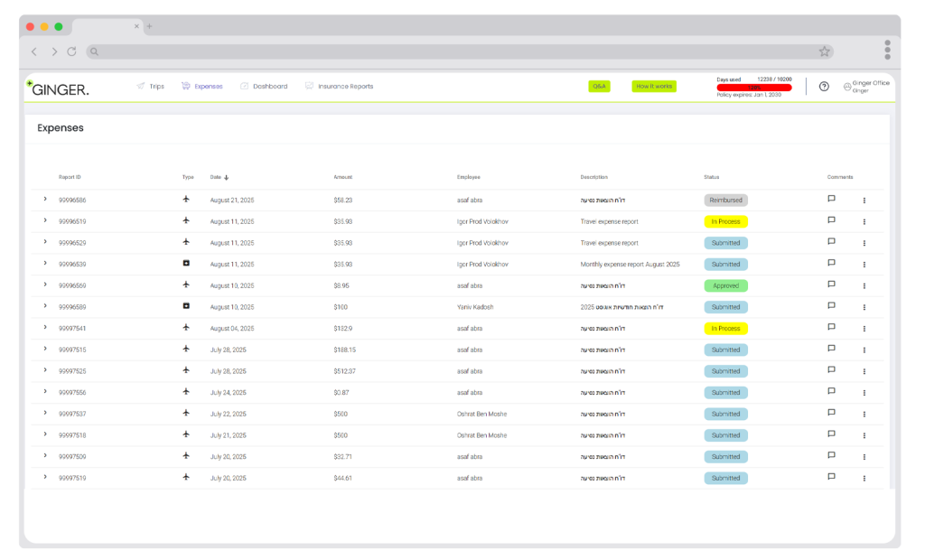Sort by the Date column header
925x560 pixels.
[x=219, y=177]
